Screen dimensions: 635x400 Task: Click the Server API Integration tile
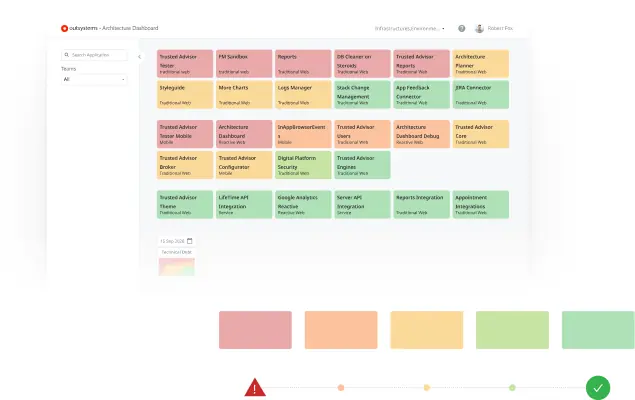[x=362, y=204]
